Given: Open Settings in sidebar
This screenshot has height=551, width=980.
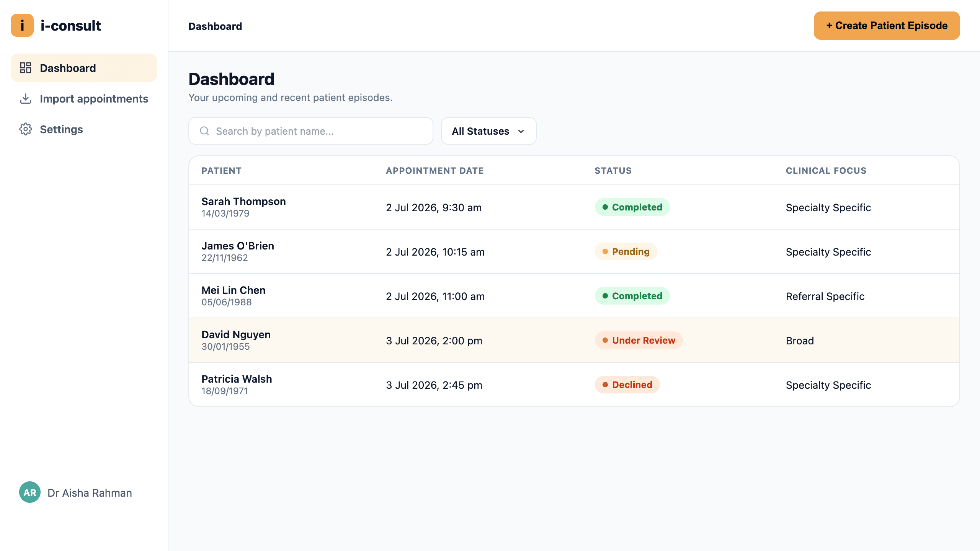Looking at the screenshot, I should (84, 129).
